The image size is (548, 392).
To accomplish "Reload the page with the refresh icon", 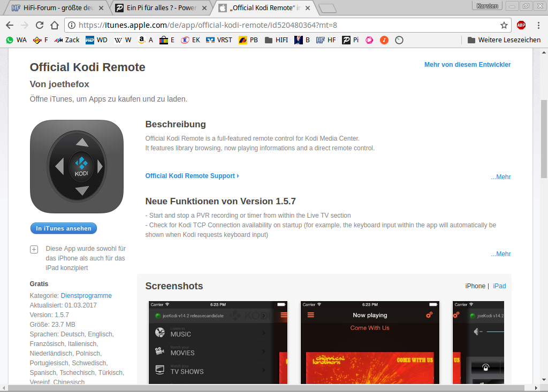I will click(x=39, y=25).
